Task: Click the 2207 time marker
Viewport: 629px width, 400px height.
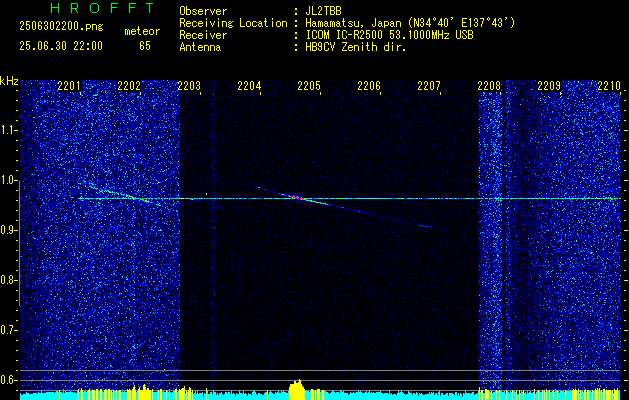Action: [428, 86]
